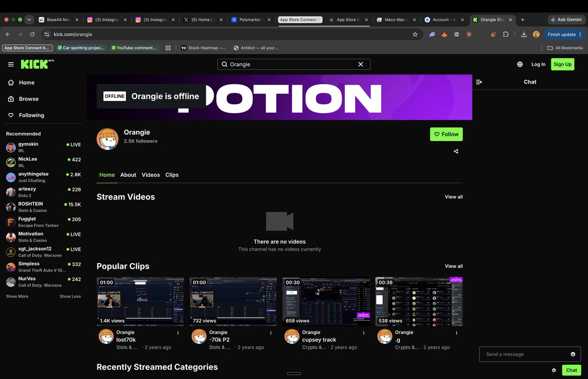Play the cupsey track clip thumbnail
The height and width of the screenshot is (379, 588).
click(x=326, y=302)
